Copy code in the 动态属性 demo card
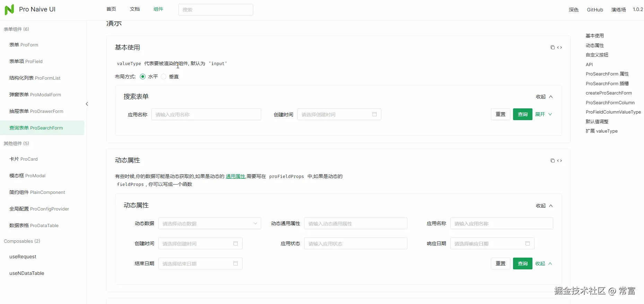The width and height of the screenshot is (644, 304). (553, 161)
